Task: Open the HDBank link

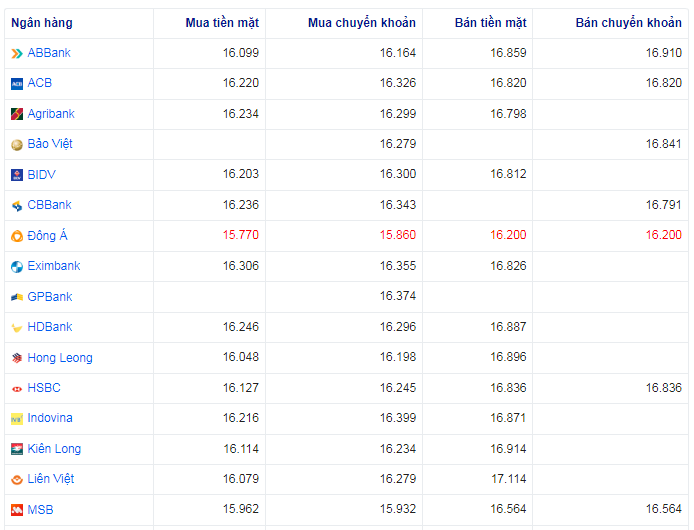Action: coord(50,327)
